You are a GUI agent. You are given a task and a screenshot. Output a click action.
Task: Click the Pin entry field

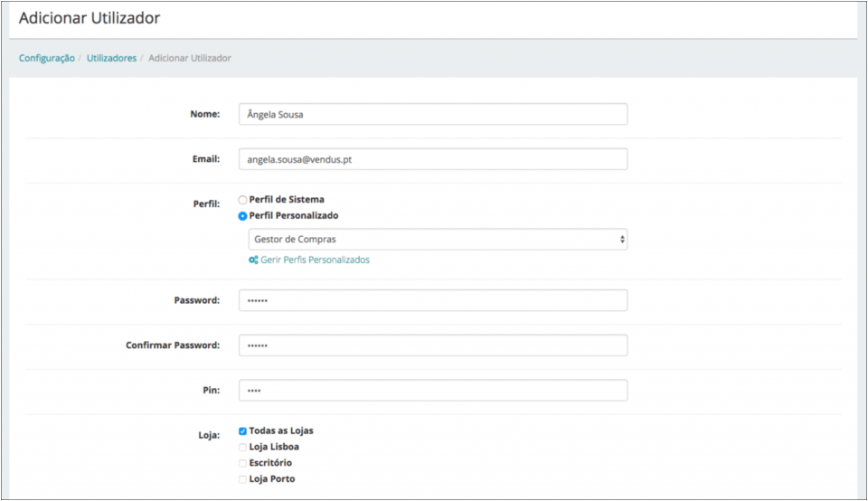432,391
